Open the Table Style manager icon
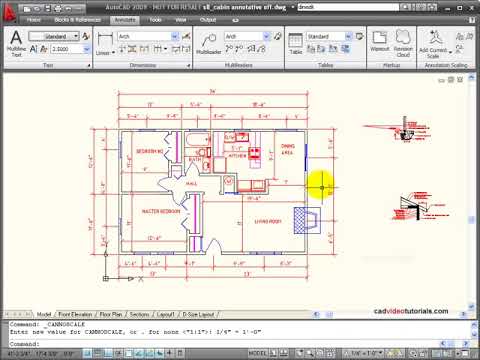Image resolution: width=480 pixels, height=360 pixels. (x=360, y=36)
